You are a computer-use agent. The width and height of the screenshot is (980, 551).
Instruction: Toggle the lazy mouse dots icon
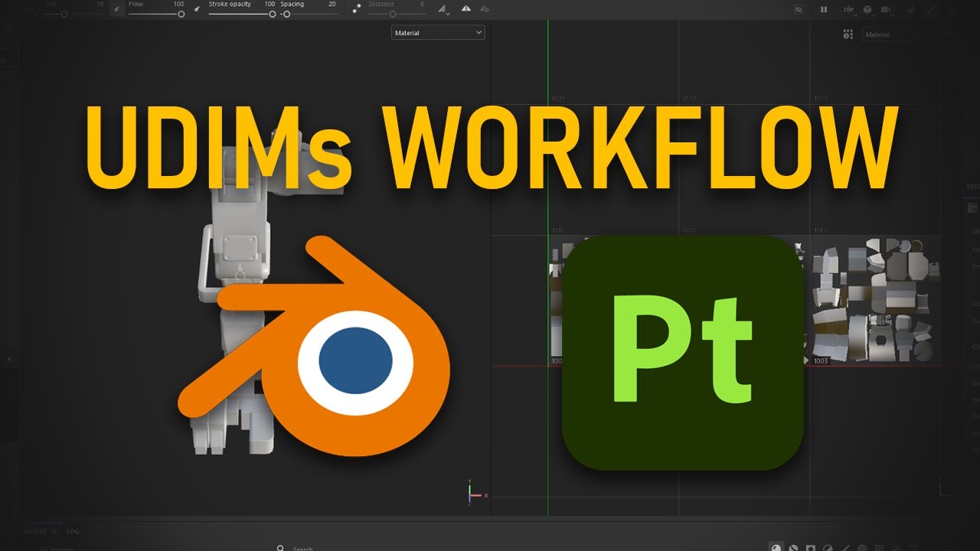pyautogui.click(x=357, y=9)
